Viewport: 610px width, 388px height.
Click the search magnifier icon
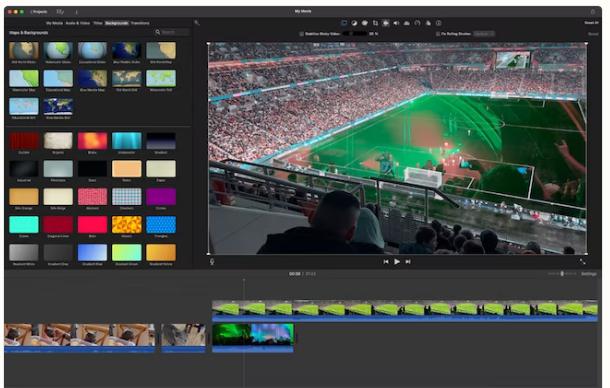pos(158,32)
